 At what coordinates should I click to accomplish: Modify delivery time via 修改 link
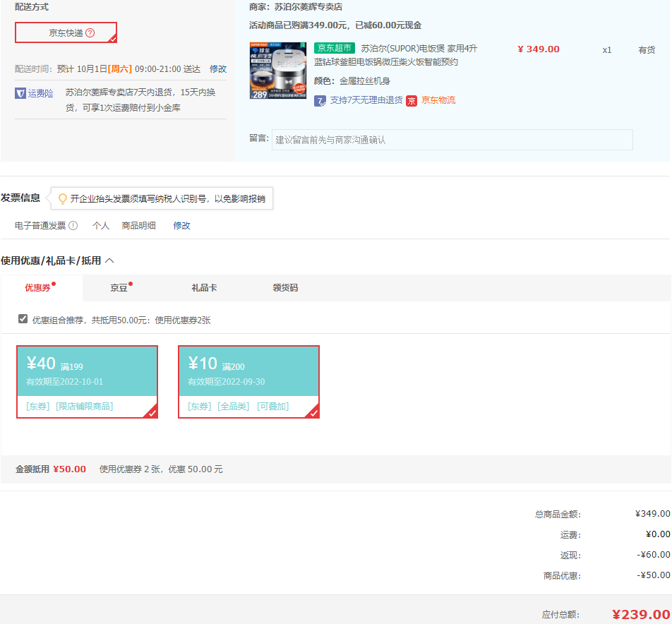pos(217,69)
